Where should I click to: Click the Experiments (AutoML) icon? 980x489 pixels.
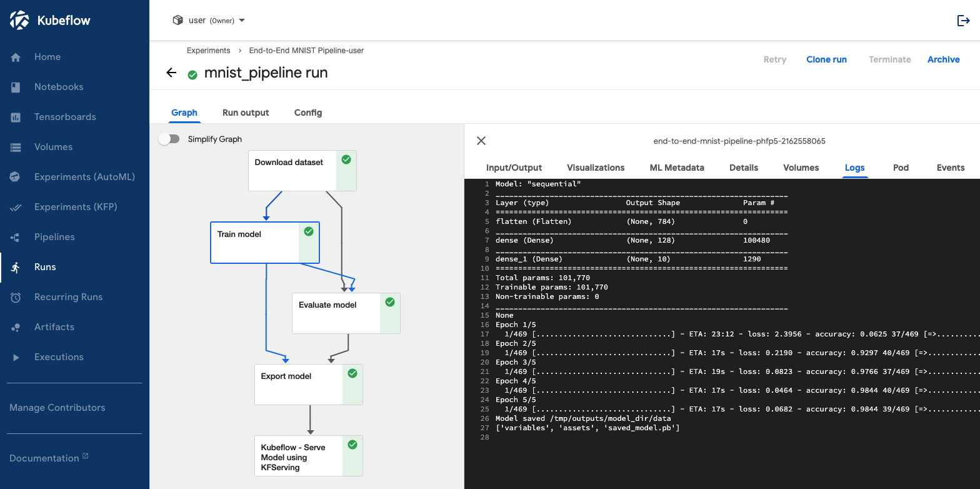[x=16, y=177]
